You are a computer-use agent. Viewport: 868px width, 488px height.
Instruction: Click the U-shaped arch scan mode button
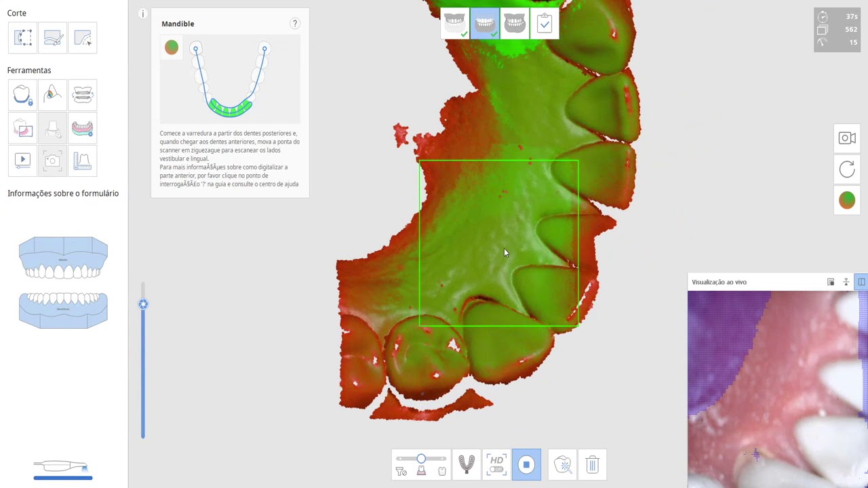[x=467, y=464]
